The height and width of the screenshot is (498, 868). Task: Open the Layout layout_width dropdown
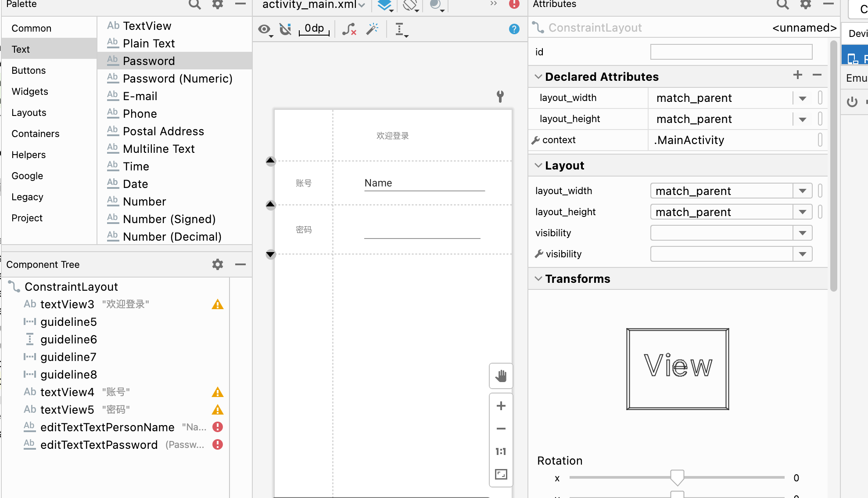(802, 191)
